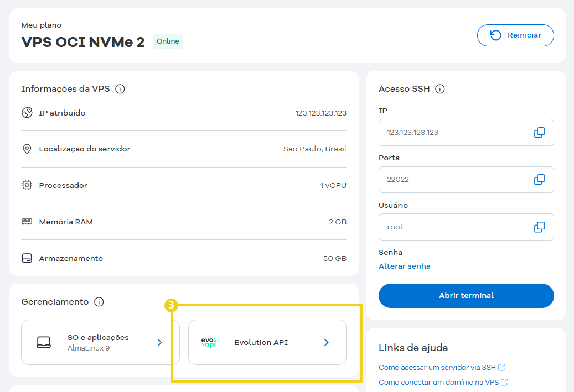
Task: Expand the Evolution API card
Action: 326,342
